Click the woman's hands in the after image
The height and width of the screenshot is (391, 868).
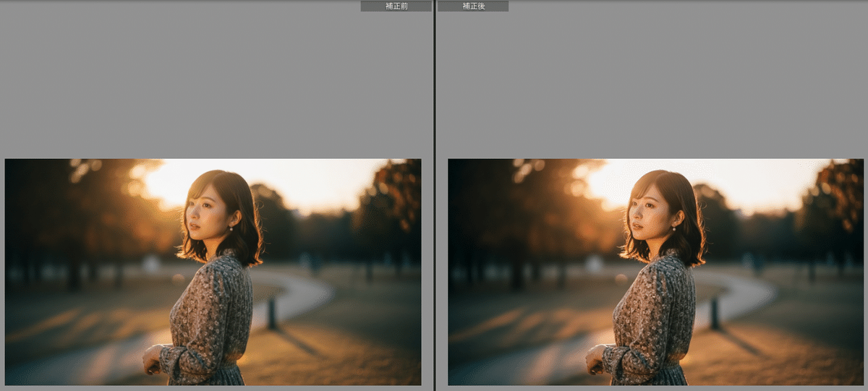595,358
